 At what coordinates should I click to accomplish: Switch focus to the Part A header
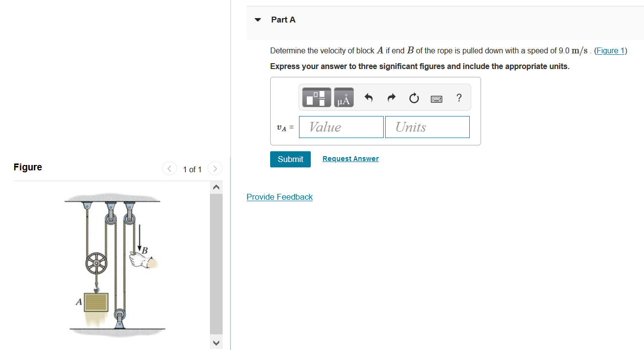click(x=283, y=20)
